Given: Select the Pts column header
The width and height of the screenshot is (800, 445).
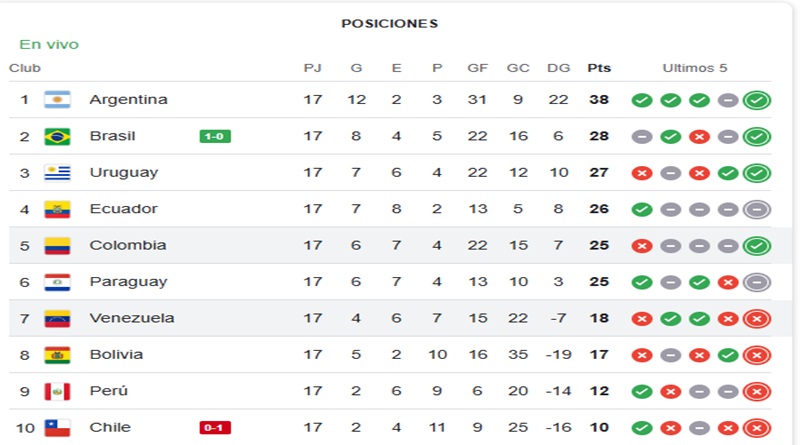Looking at the screenshot, I should (x=599, y=68).
